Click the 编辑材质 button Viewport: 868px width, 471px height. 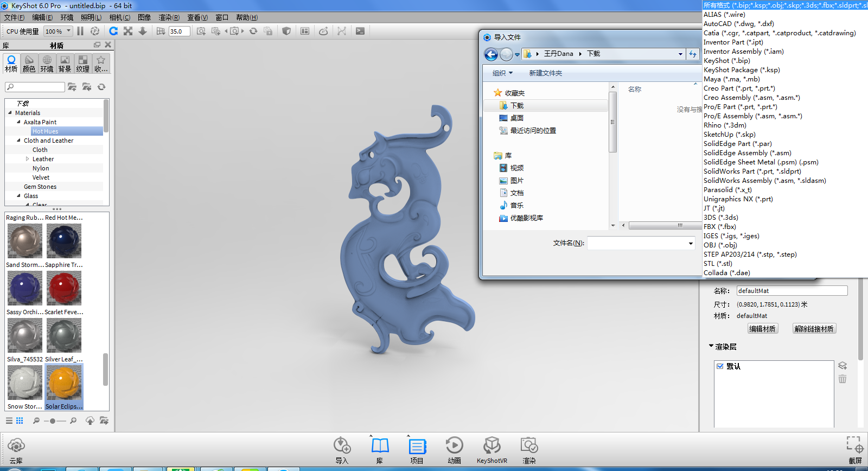[762, 329]
